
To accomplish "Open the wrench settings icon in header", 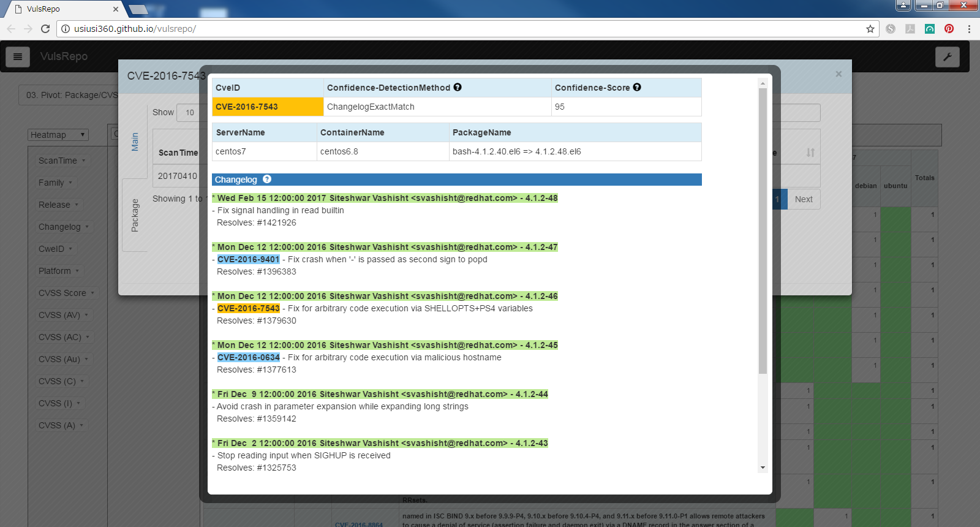I will (947, 56).
